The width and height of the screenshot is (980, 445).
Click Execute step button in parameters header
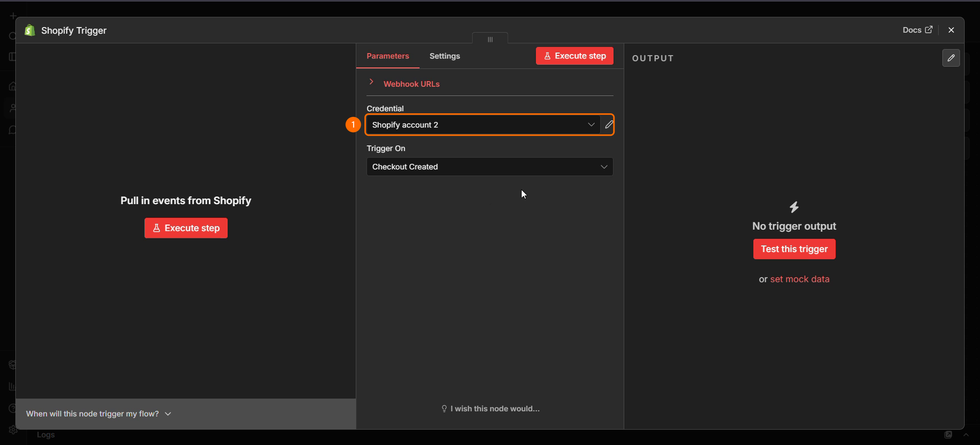[x=575, y=56]
